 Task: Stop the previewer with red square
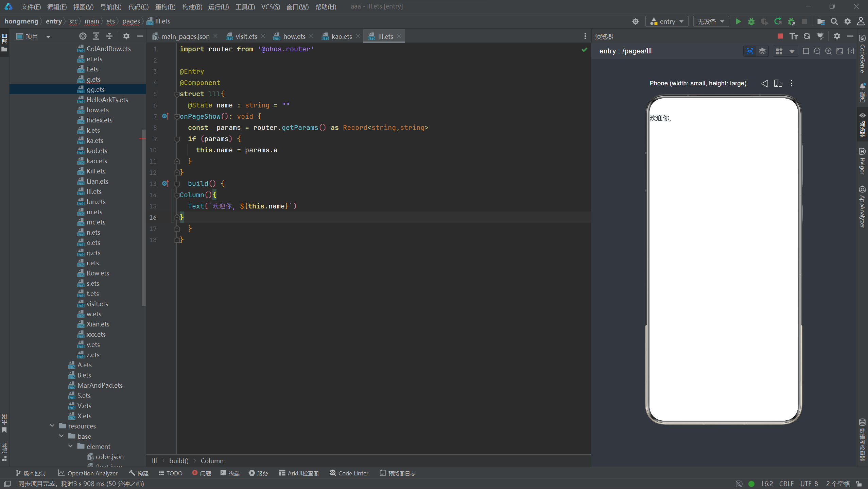[x=780, y=36]
